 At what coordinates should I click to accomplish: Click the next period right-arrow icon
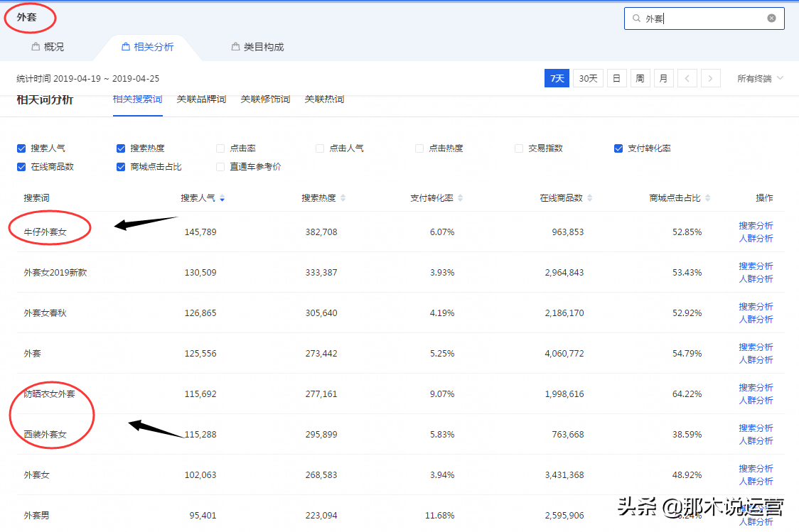click(x=711, y=78)
